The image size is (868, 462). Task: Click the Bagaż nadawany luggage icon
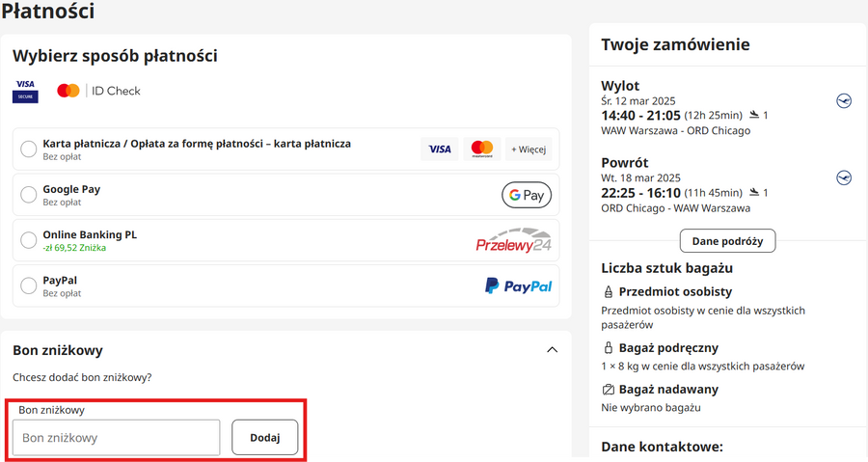[x=609, y=390]
